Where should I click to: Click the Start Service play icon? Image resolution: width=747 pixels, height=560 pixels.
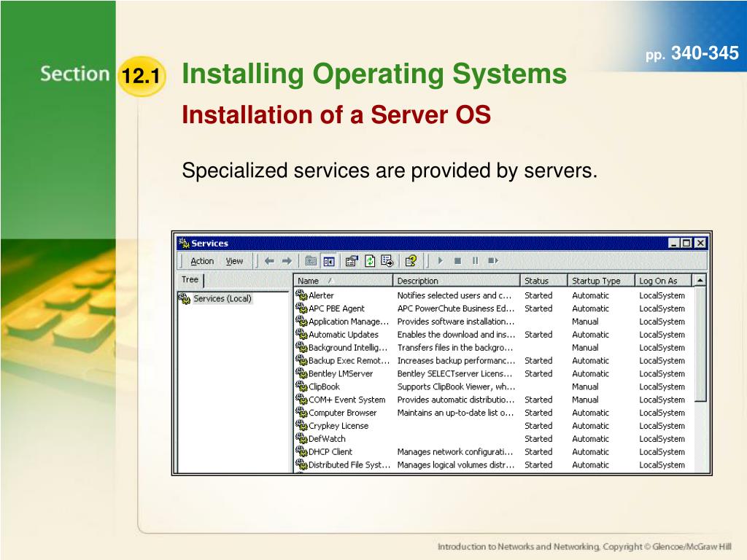[440, 261]
